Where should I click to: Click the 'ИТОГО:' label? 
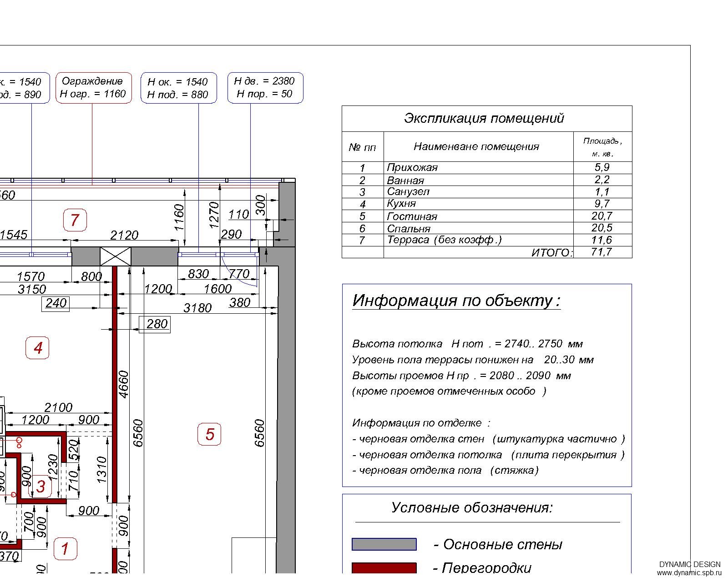click(x=552, y=253)
